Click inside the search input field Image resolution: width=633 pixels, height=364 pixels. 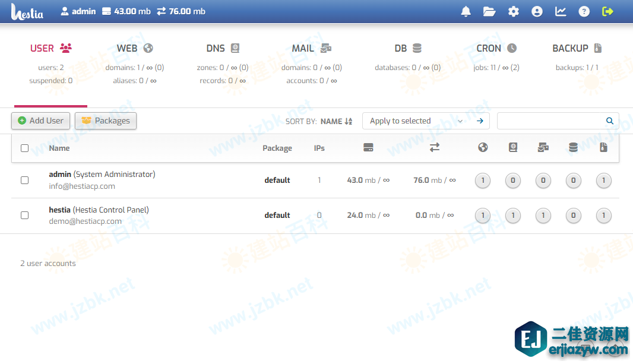click(x=550, y=121)
